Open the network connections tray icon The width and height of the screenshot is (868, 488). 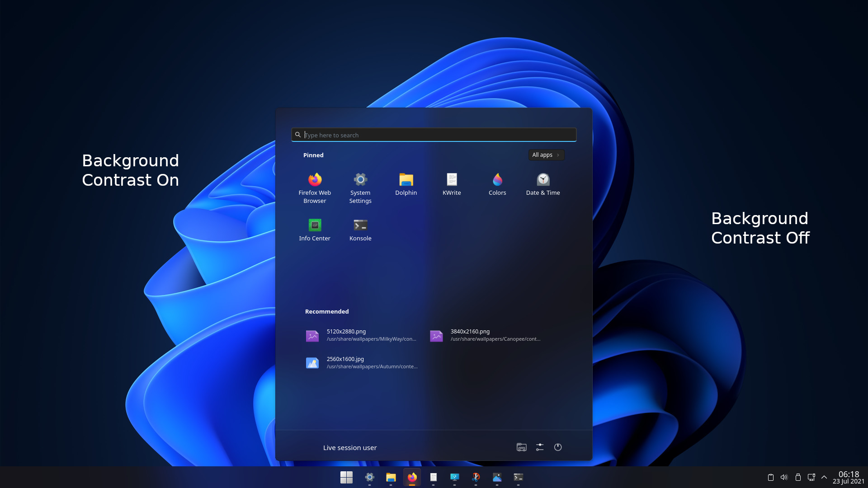(x=811, y=477)
